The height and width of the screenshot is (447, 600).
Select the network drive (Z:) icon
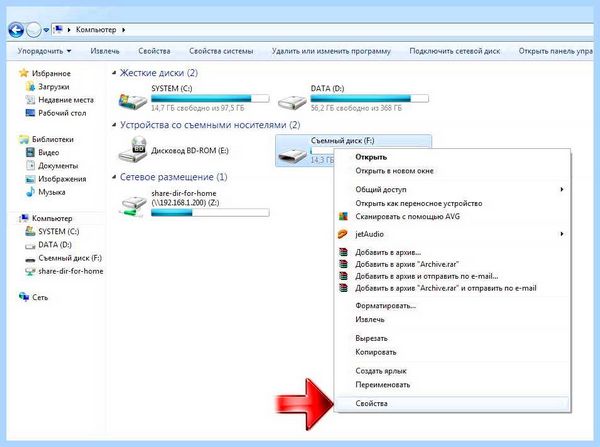(x=132, y=206)
